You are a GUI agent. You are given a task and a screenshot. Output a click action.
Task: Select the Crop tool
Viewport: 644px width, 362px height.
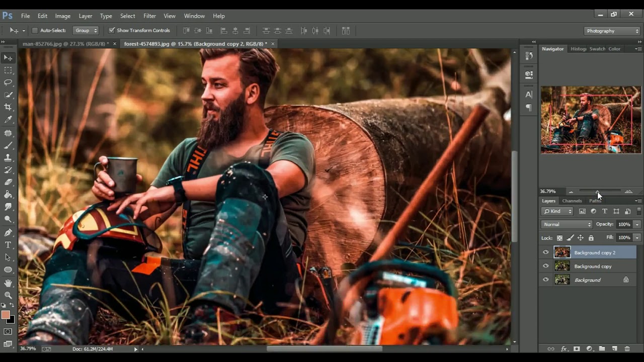point(8,107)
